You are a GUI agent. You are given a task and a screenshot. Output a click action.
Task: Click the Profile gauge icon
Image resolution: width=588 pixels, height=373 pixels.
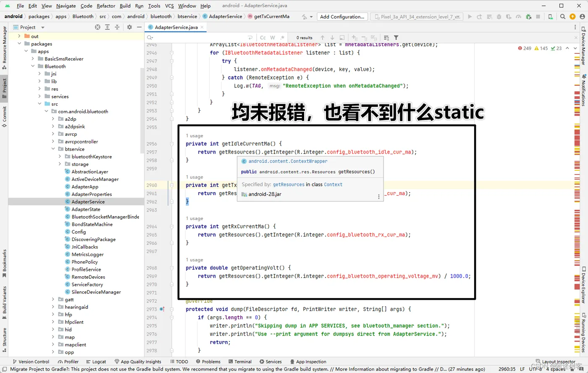[519, 17]
